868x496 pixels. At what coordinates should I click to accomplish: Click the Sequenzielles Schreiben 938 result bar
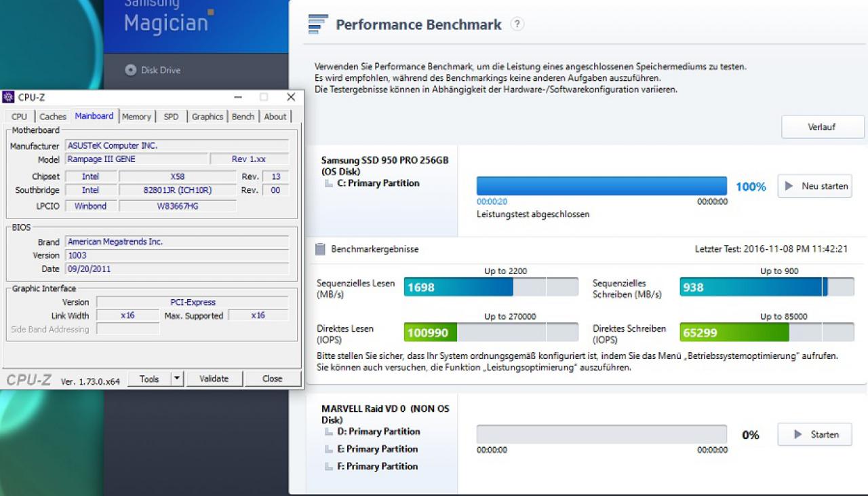pos(767,287)
